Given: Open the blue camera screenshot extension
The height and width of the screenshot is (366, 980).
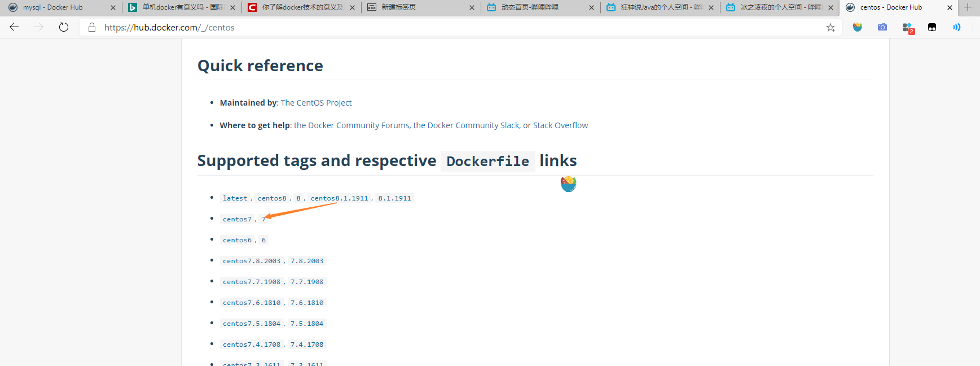Looking at the screenshot, I should [882, 27].
